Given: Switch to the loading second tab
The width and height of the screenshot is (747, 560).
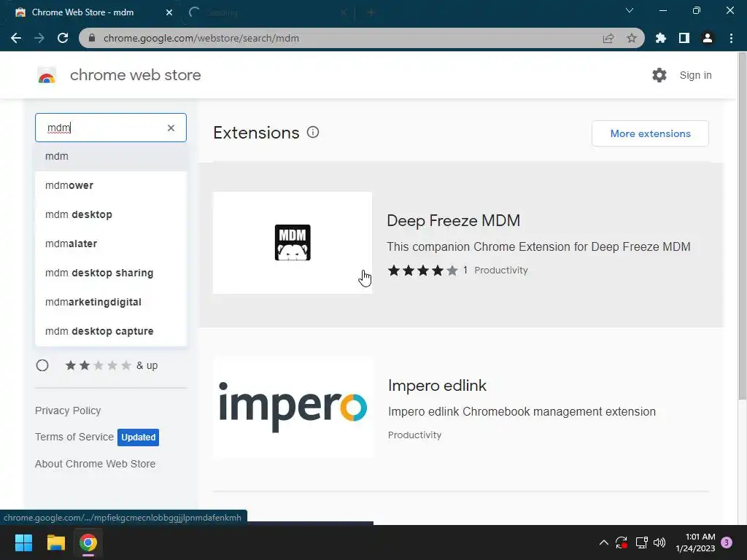Looking at the screenshot, I should click(267, 12).
